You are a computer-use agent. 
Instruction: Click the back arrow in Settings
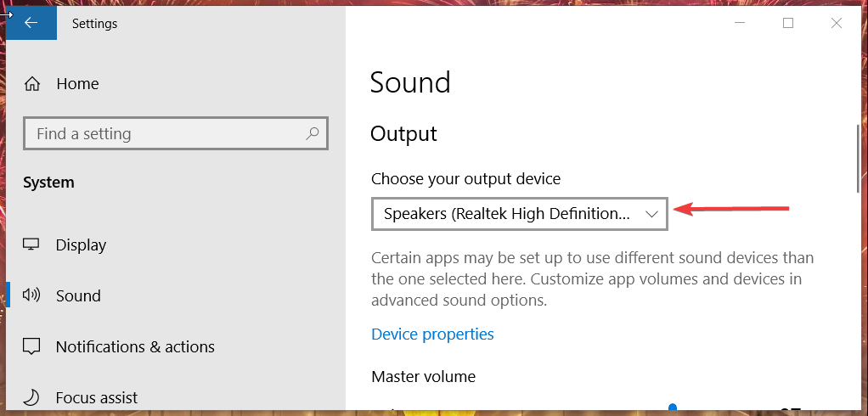31,23
